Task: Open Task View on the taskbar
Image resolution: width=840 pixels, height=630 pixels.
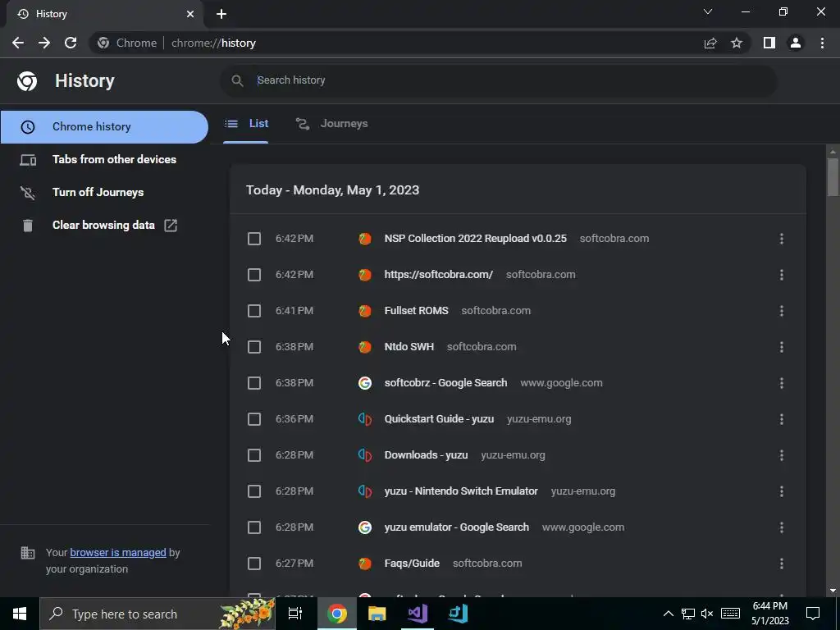Action: coord(295,614)
